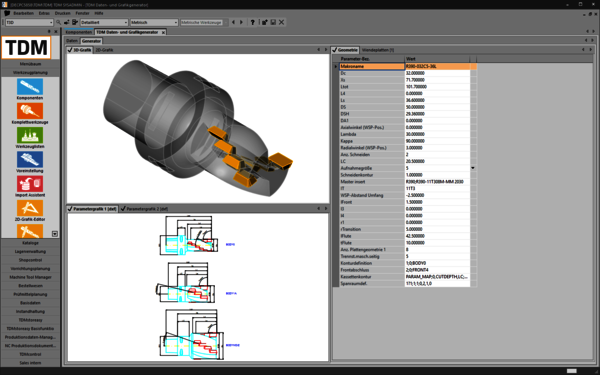Open the Komponenten module icon
600x375 pixels.
30,86
